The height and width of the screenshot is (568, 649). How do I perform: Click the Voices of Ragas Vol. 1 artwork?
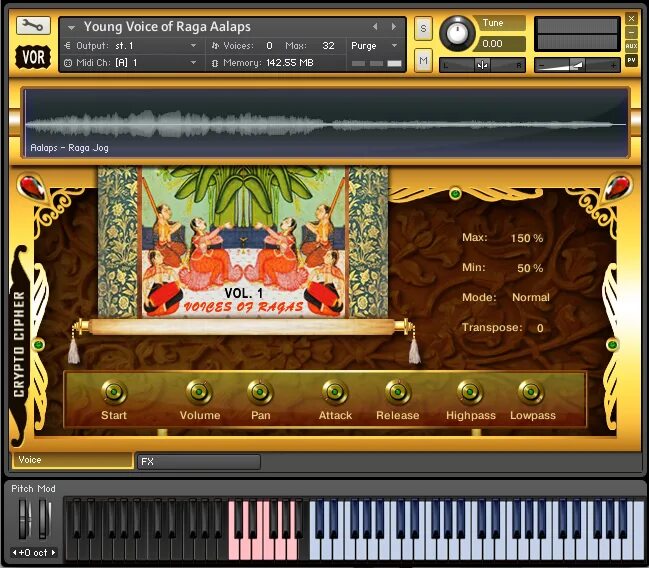tap(243, 242)
